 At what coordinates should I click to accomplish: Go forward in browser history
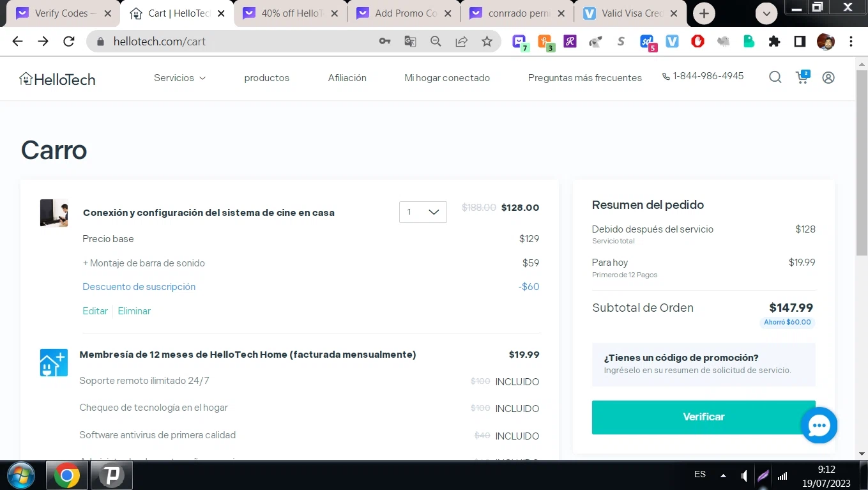[43, 42]
